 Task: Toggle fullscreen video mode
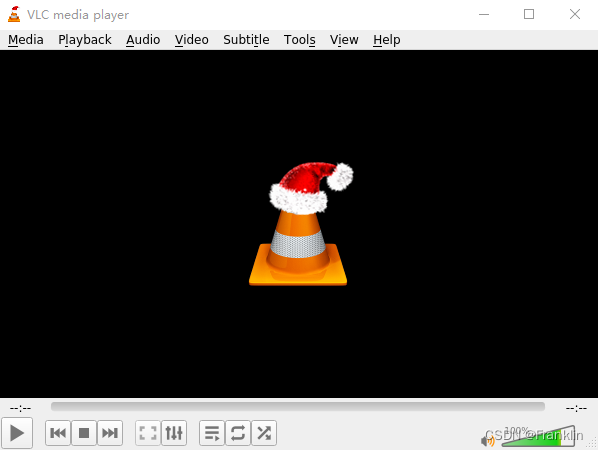click(x=148, y=433)
